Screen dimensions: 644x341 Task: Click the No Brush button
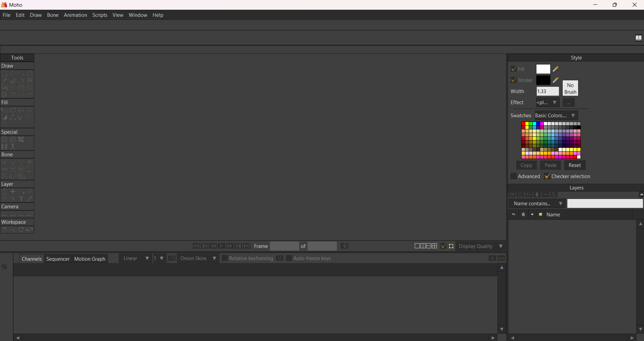570,88
